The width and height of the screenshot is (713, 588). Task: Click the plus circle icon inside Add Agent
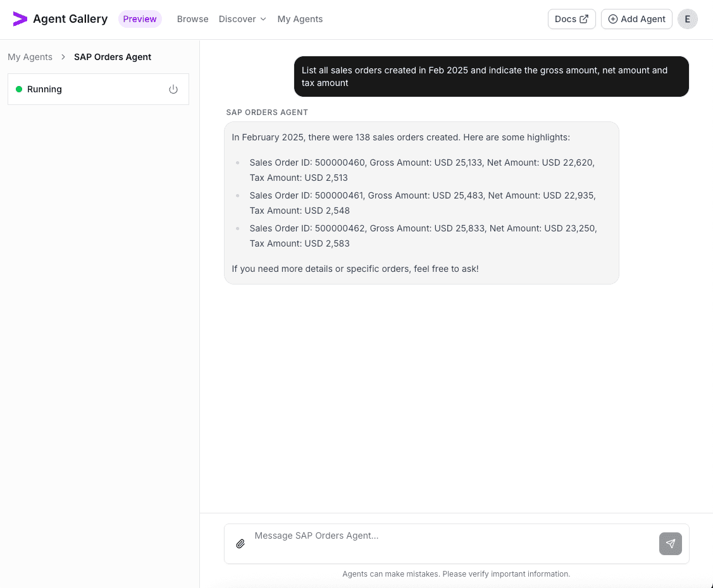[612, 19]
